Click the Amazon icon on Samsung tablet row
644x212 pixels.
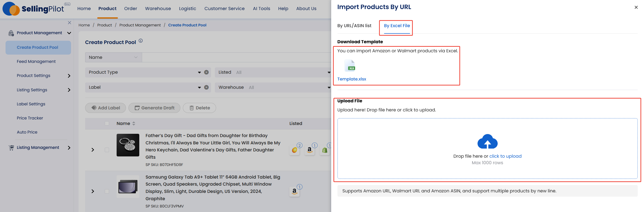294,192
